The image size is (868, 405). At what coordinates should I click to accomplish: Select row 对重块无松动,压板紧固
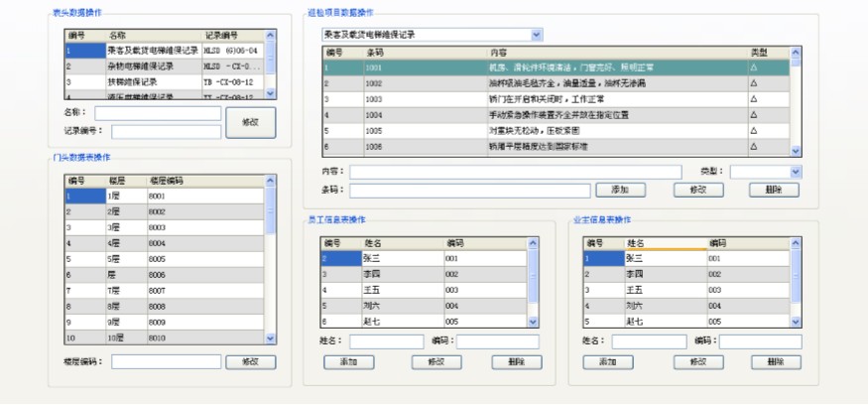coord(557,131)
